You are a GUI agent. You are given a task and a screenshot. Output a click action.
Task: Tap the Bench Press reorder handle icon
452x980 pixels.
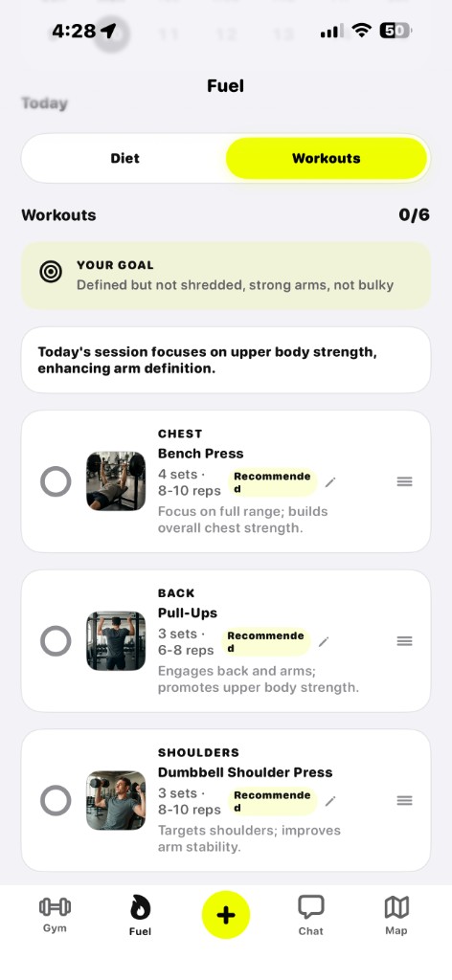[x=404, y=481]
